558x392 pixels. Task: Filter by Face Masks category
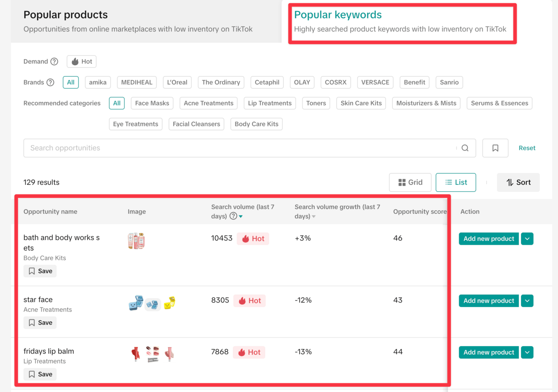point(152,103)
